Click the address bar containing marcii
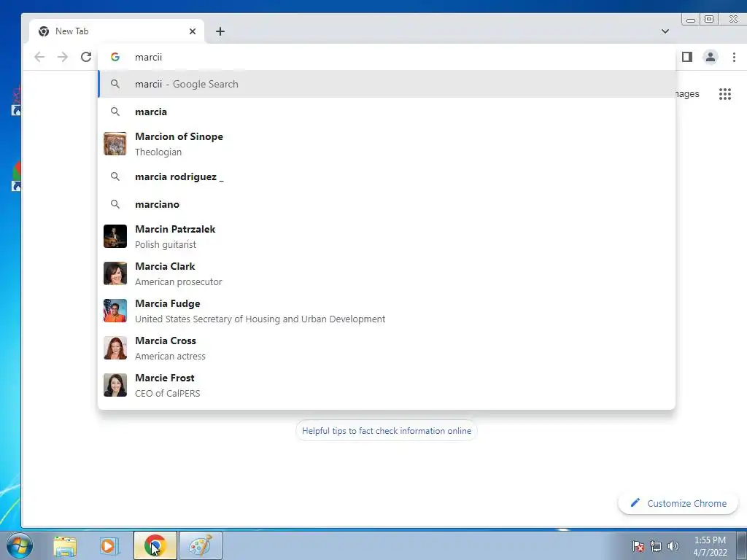 [387, 57]
